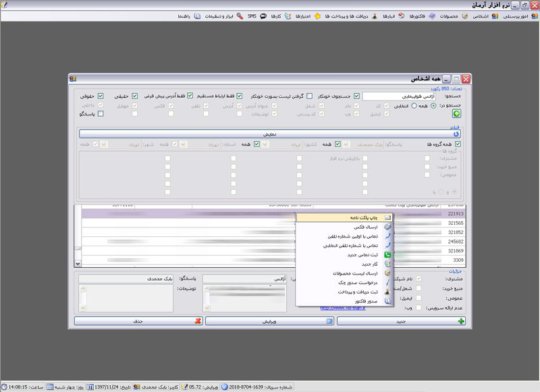Click the date 1397/11/24 in the status bar

[x=109, y=387]
